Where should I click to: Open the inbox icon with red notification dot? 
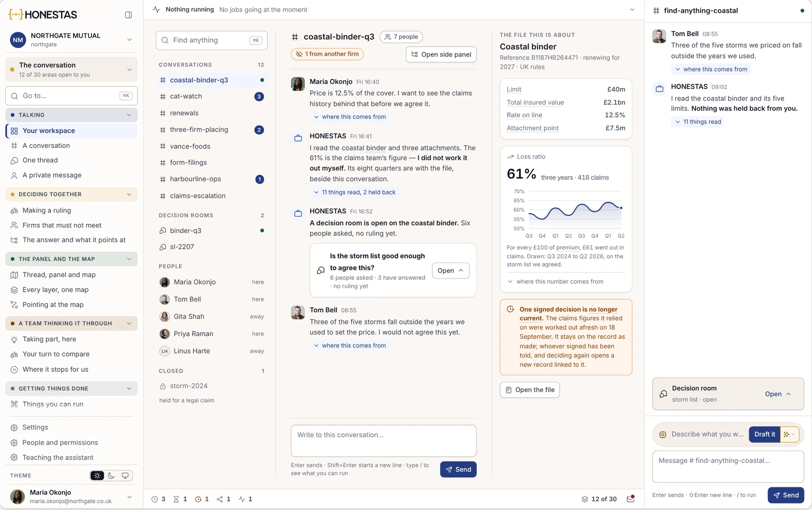click(x=631, y=499)
